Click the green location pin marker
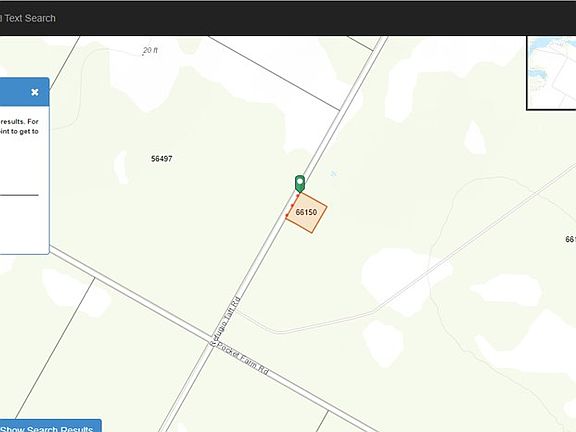576x432 pixels. [x=300, y=184]
